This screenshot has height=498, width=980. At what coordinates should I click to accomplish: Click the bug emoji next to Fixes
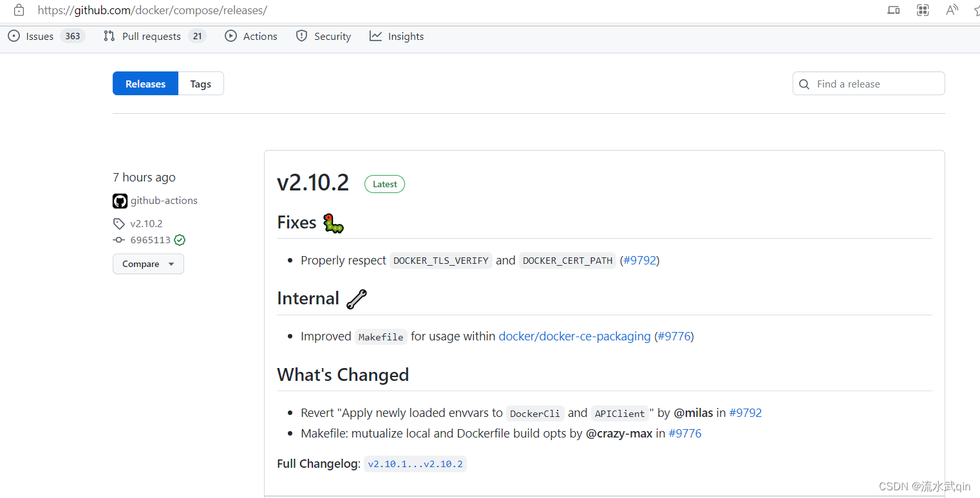tap(334, 223)
